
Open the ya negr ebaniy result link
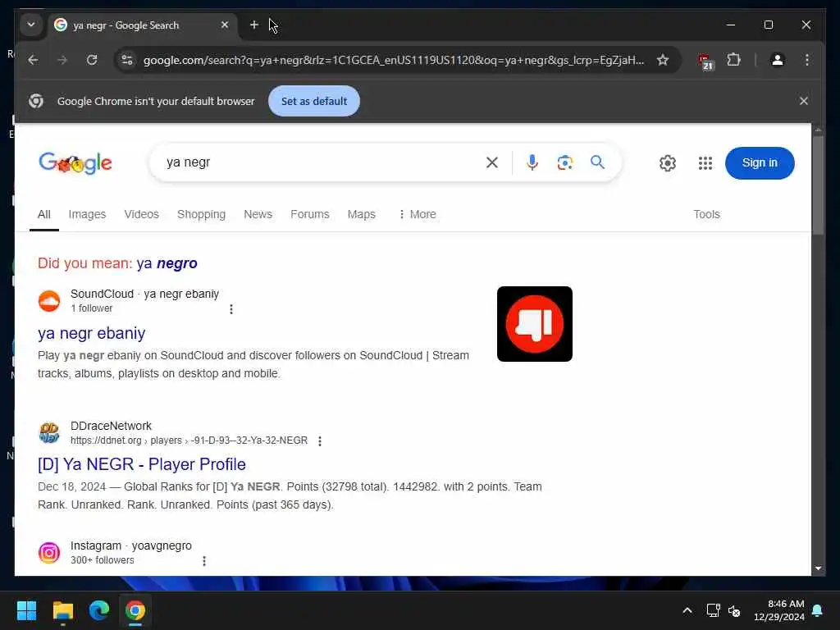pos(92,333)
